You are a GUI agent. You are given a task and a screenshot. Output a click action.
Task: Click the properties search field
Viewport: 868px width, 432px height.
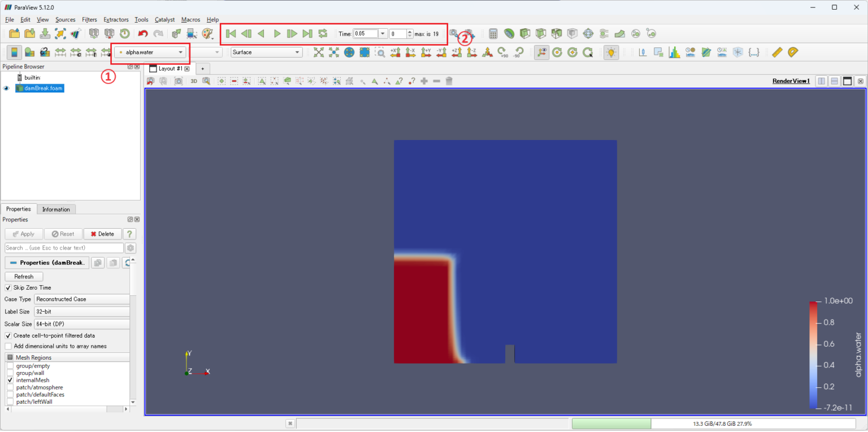(x=64, y=248)
